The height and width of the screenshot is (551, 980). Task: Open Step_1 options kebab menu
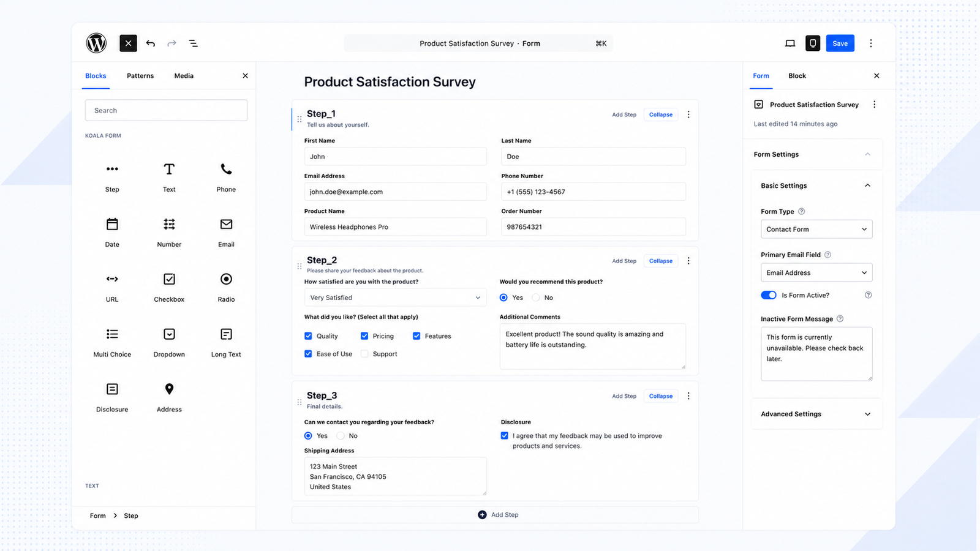tap(688, 114)
